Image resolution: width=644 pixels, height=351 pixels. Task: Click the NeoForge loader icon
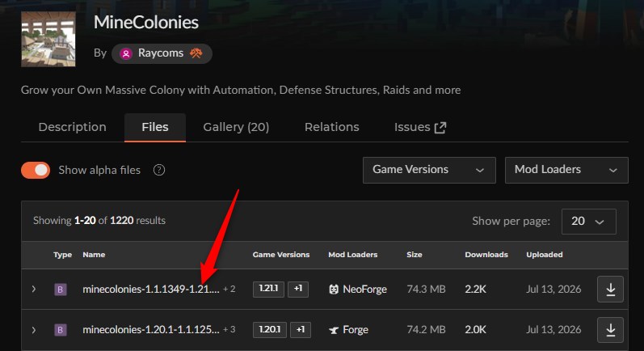coord(334,290)
